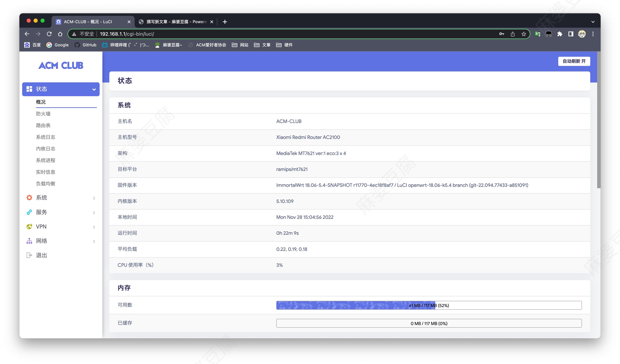Image resolution: width=620 pixels, height=364 pixels.
Task: Open the extensions puzzle icon
Action: coord(560,34)
